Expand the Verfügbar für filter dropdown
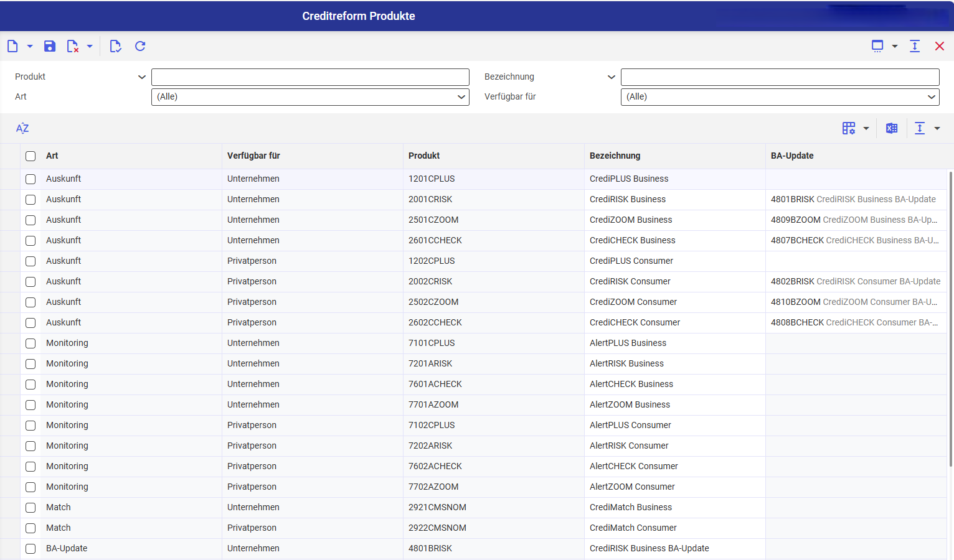 coord(780,97)
